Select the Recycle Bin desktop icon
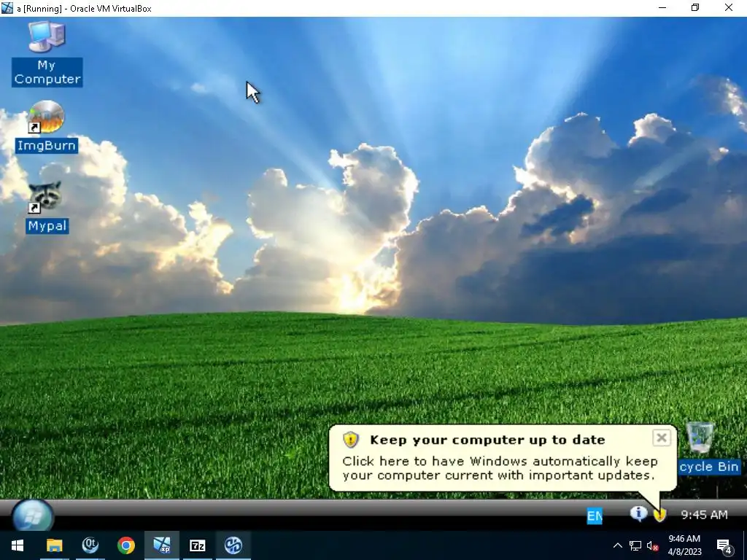Screen dimensions: 747x560 708,448
